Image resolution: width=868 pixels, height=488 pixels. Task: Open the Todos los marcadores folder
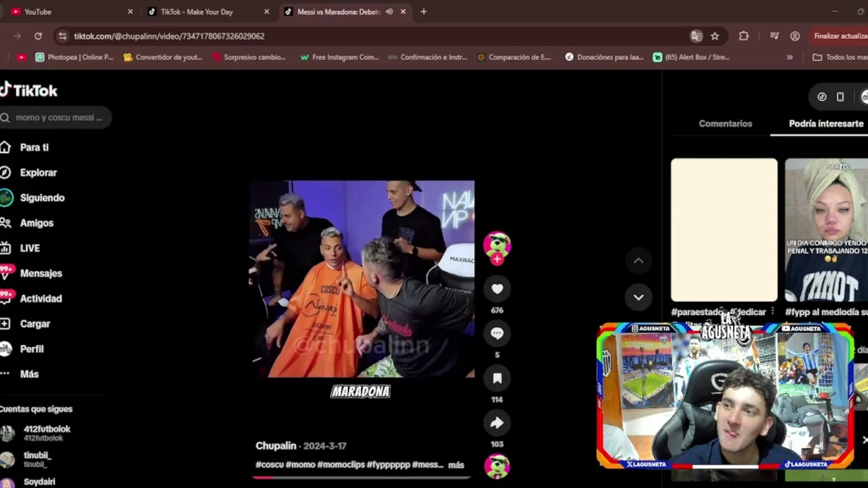[840, 57]
